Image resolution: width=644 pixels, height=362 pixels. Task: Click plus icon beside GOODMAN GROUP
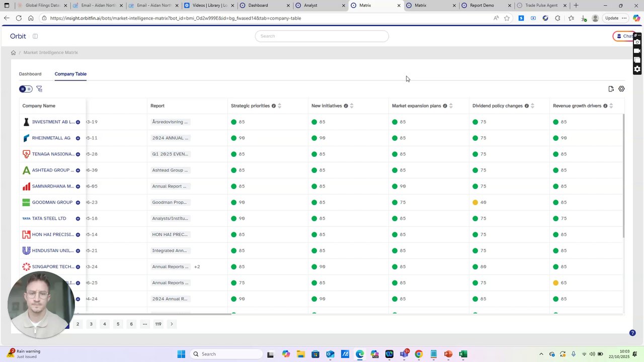tap(78, 203)
